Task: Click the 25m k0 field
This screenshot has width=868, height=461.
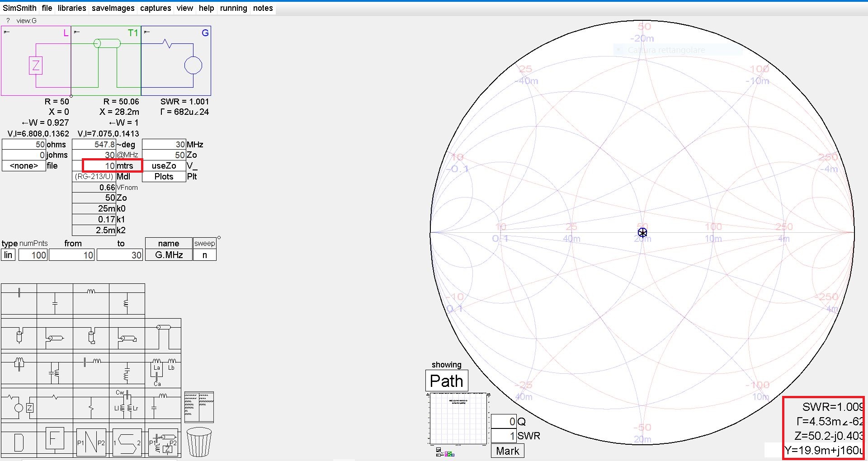Action: pos(94,209)
